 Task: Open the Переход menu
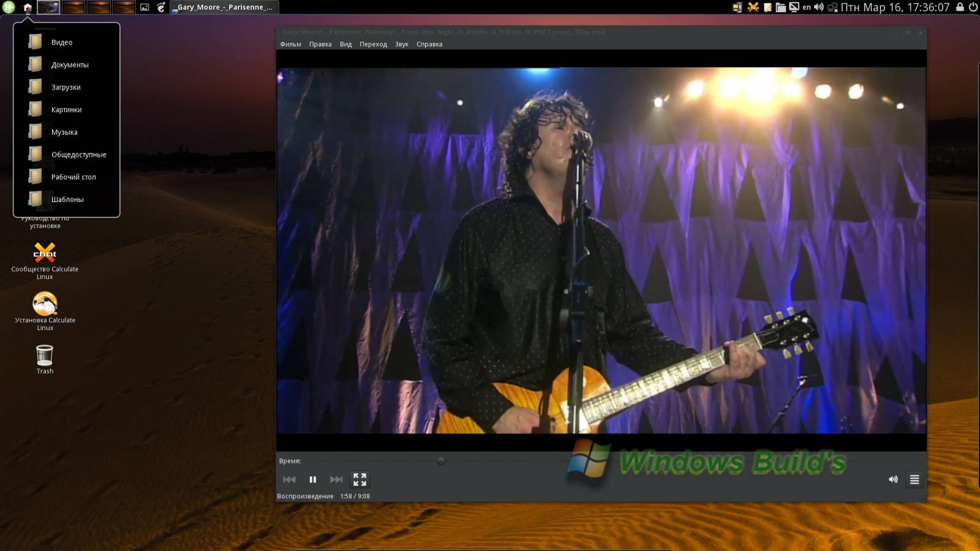373,44
